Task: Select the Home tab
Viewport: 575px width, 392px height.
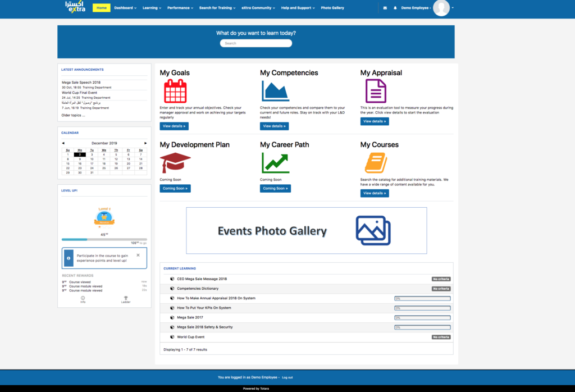Action: pos(102,8)
